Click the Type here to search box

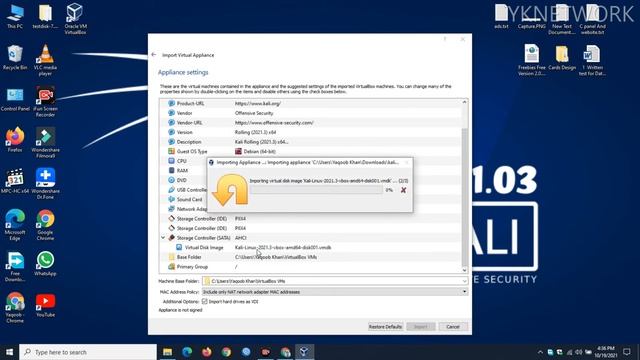[88, 352]
